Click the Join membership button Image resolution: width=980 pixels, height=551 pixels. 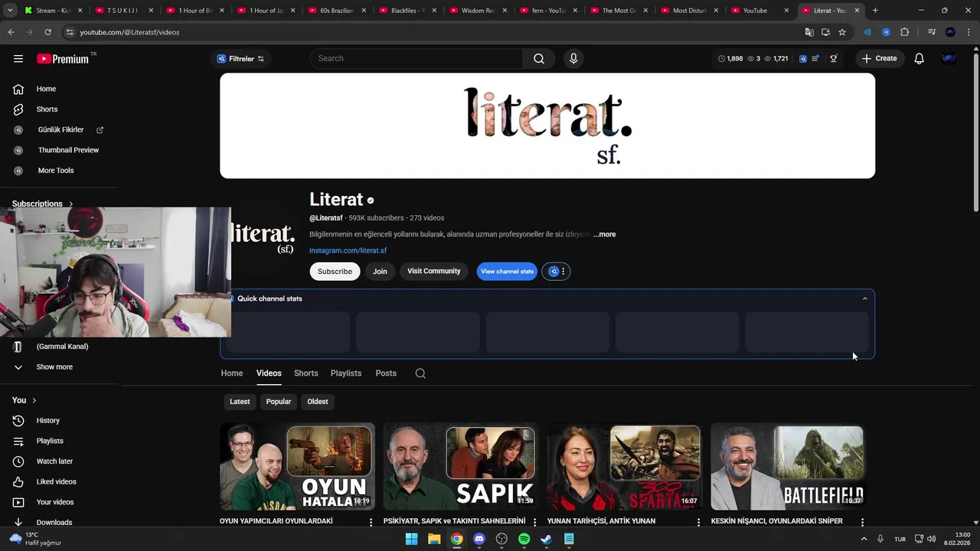380,272
